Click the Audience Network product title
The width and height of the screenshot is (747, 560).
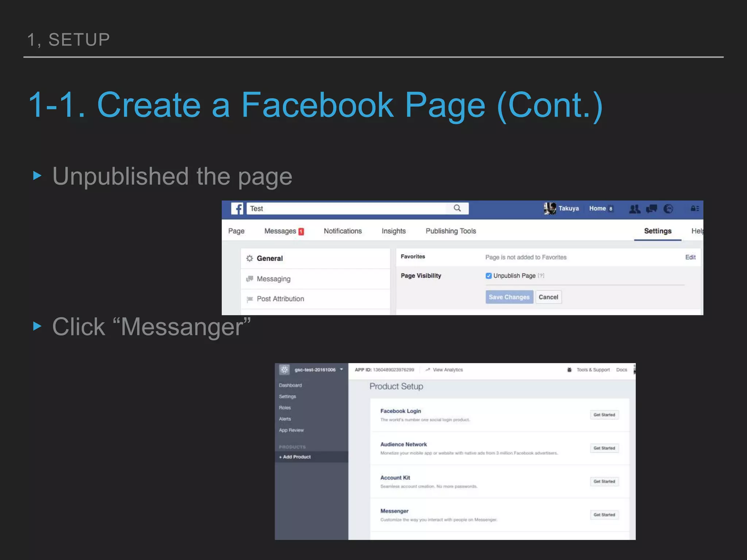[x=403, y=444]
